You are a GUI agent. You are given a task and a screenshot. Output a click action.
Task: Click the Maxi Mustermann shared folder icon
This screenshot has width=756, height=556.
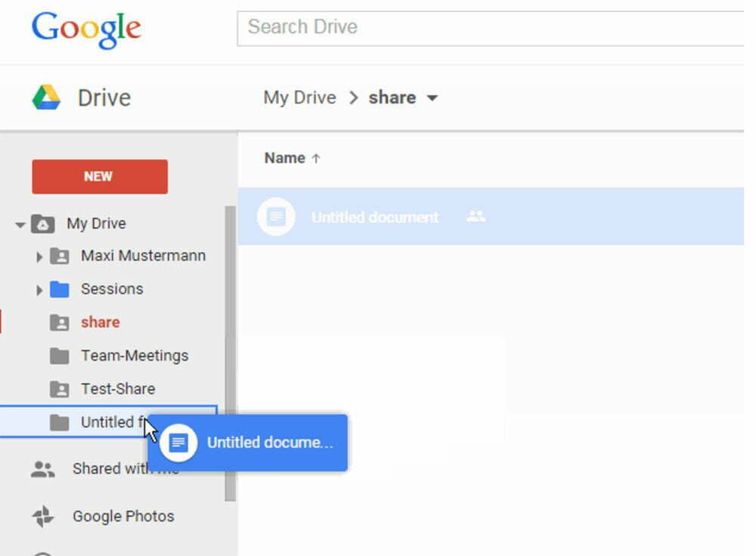60,256
